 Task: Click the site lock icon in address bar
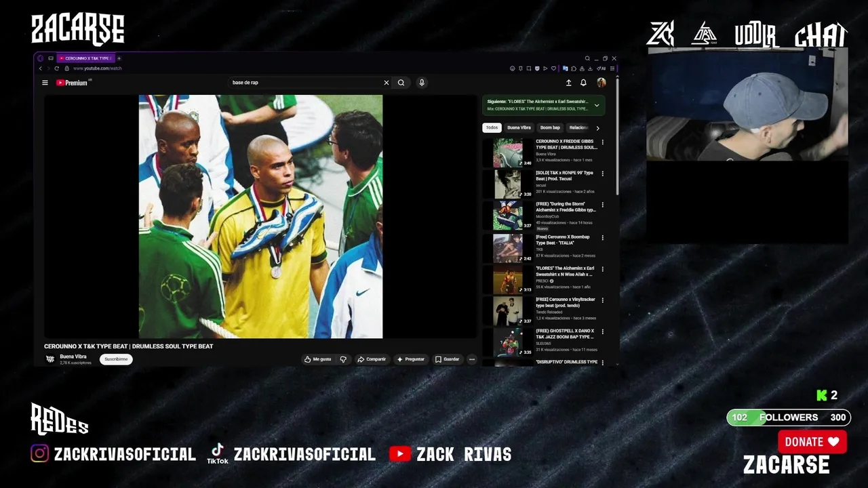tap(66, 68)
